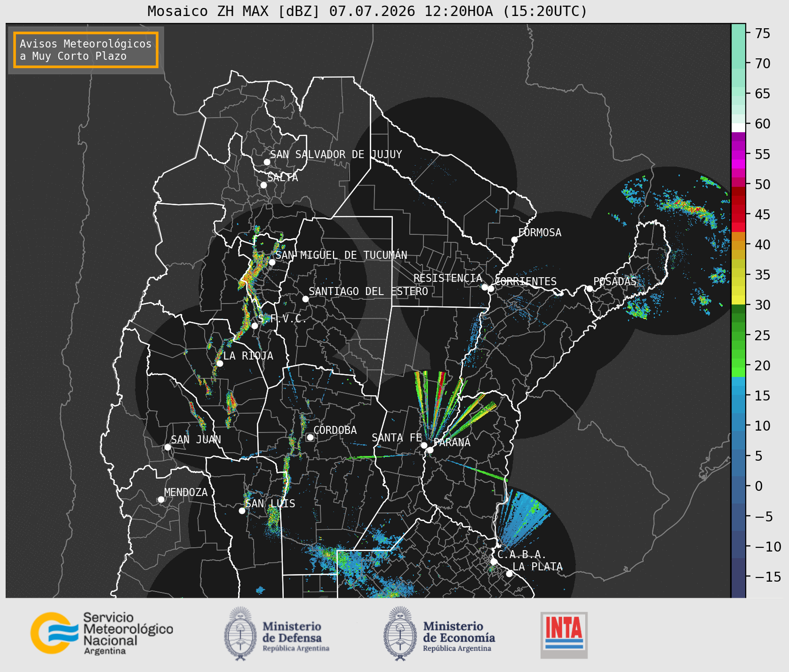
Task: Click the INTA logo
Action: pos(564,635)
